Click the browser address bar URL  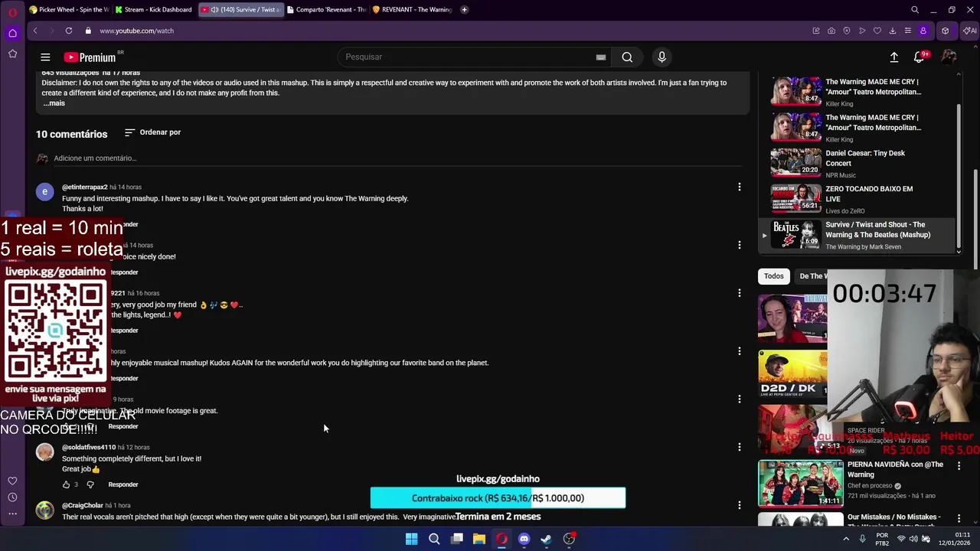click(137, 31)
